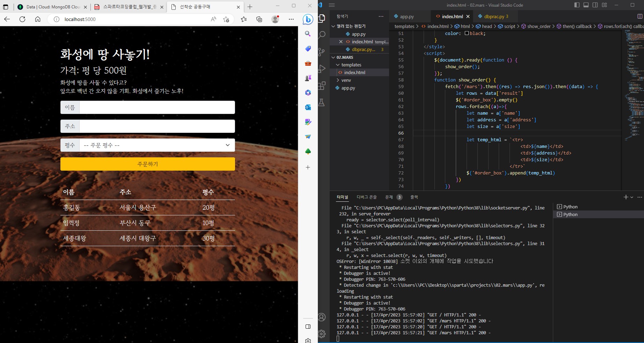
Task: Launch a new terminal with the plus icon
Action: (x=626, y=197)
